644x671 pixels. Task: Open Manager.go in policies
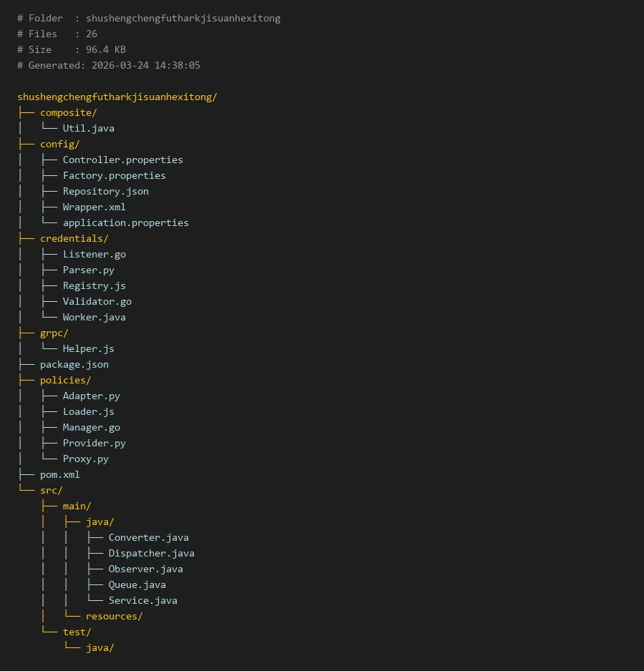click(91, 427)
